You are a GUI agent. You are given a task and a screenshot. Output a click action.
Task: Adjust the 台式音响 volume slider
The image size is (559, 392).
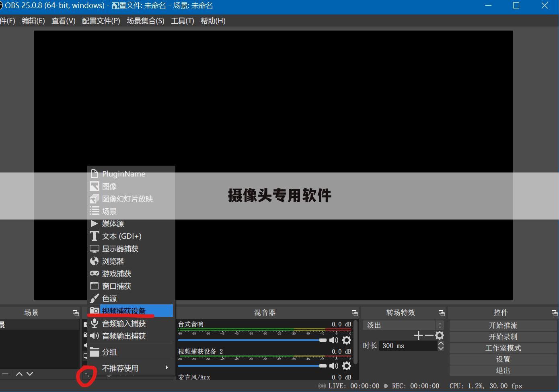252,340
